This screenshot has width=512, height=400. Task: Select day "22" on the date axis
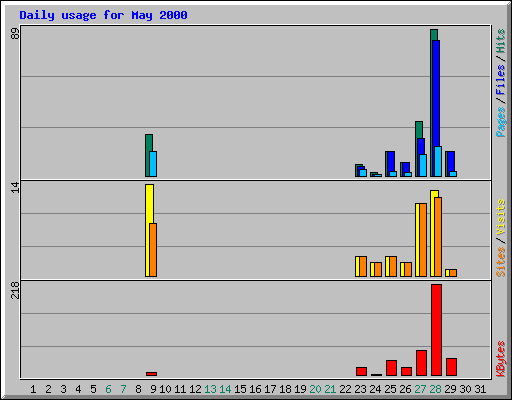345,389
